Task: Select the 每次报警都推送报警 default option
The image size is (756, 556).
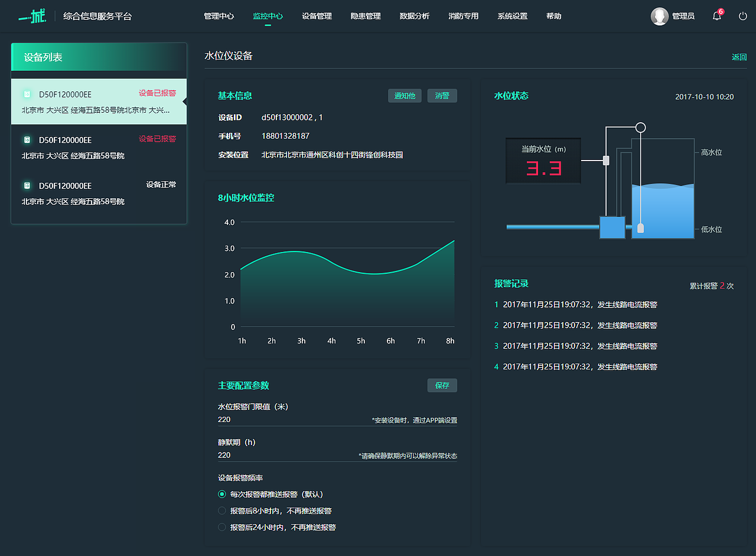Action: point(222,494)
